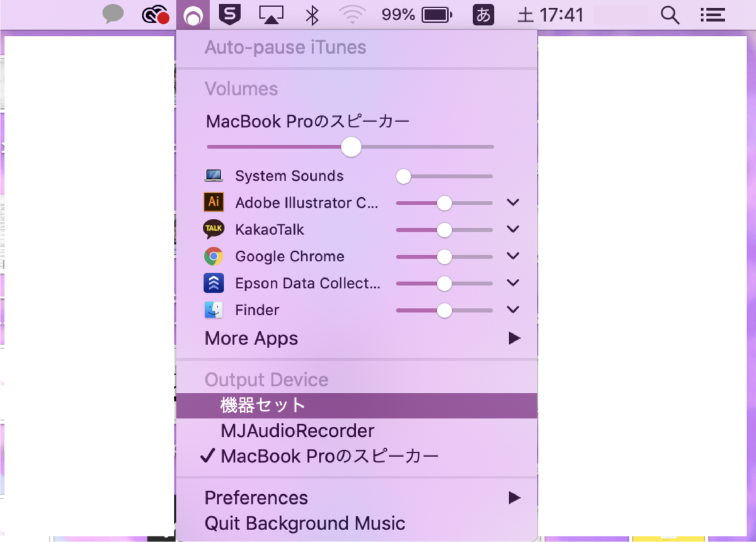Click the Volumes section header

241,89
